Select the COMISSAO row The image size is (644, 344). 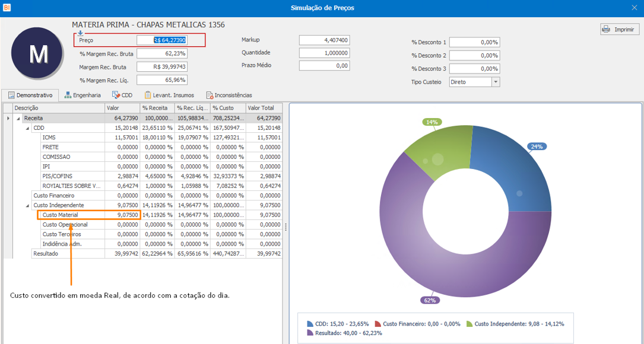(161, 157)
